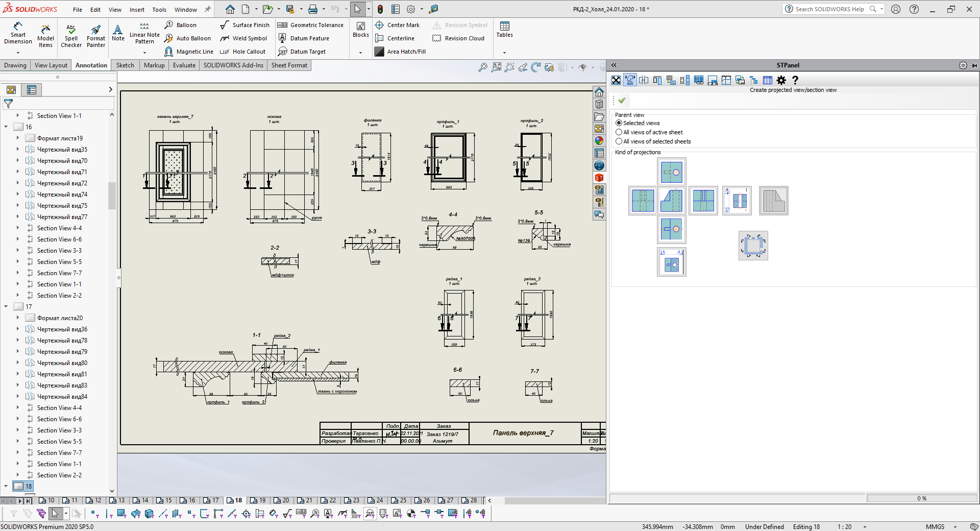Open View Layout tab
Image resolution: width=980 pixels, height=531 pixels.
pos(51,65)
